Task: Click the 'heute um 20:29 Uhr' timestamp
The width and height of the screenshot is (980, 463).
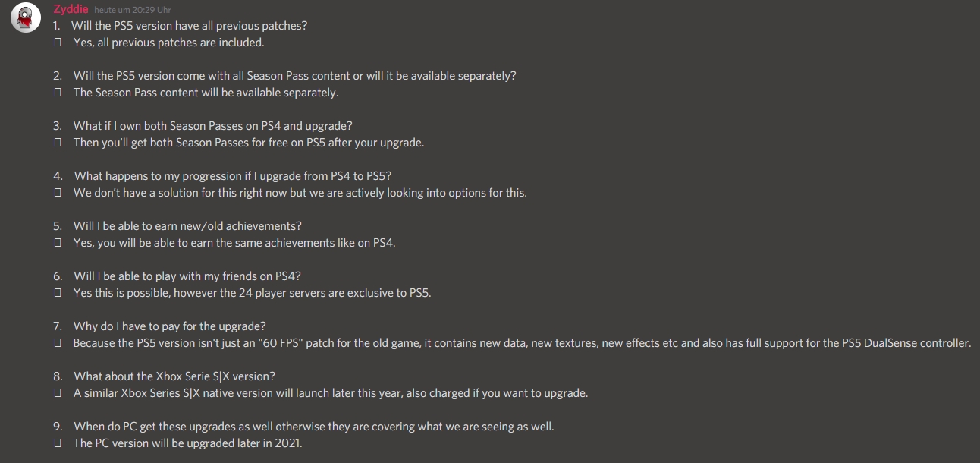Action: pos(132,10)
